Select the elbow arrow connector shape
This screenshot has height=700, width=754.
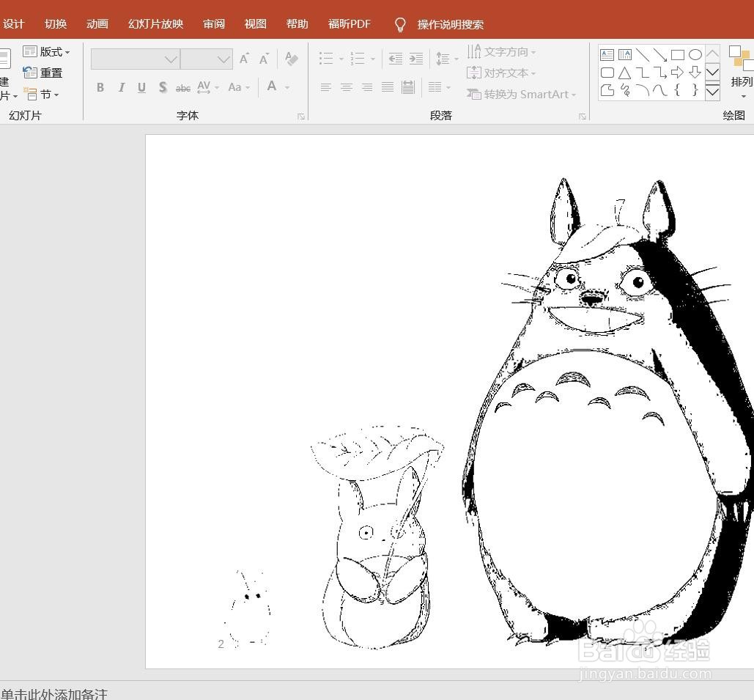click(659, 73)
